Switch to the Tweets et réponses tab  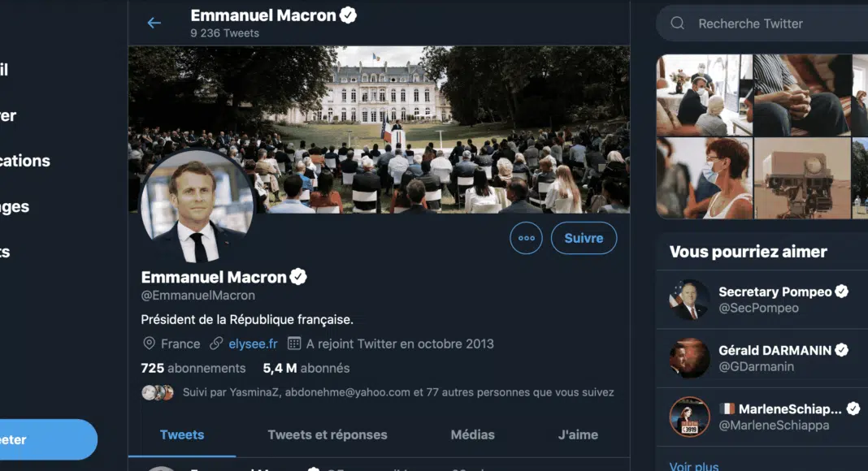click(x=328, y=434)
